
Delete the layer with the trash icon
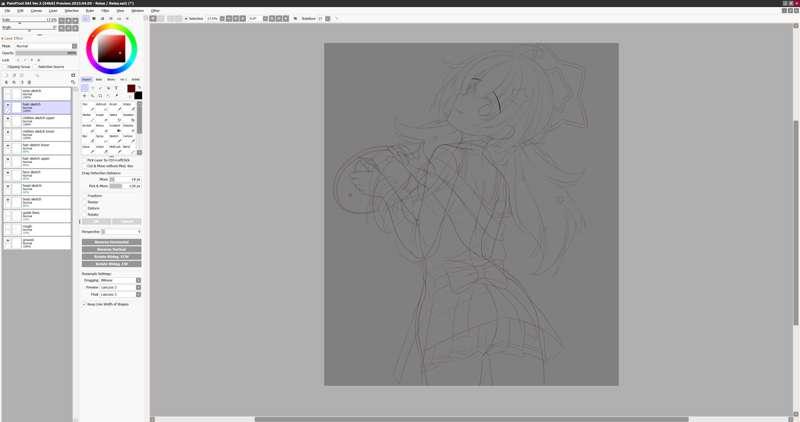pyautogui.click(x=29, y=82)
